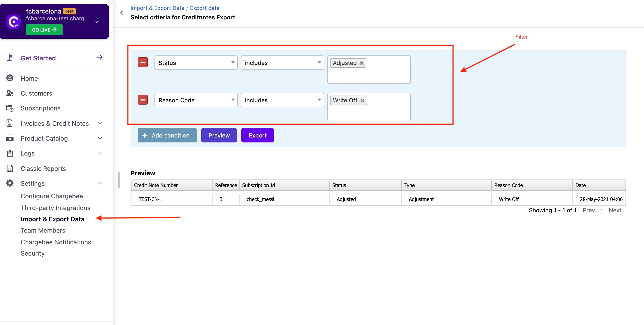Click the Import & Export Data breadcrumb link
The image size is (644, 325).
click(x=157, y=8)
